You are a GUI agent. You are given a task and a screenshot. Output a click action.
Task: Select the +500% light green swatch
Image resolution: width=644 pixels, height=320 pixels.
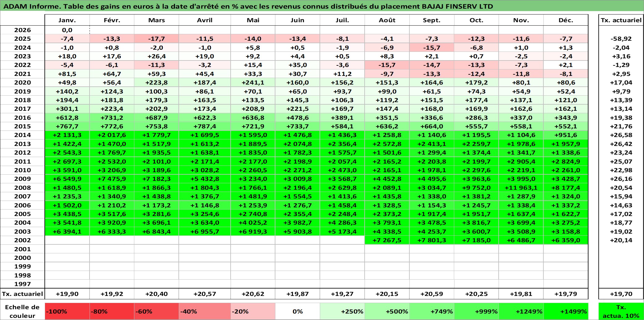click(x=387, y=311)
